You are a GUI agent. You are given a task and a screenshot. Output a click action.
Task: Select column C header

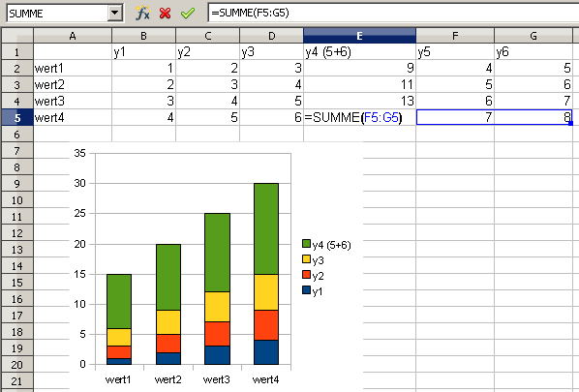pos(207,36)
